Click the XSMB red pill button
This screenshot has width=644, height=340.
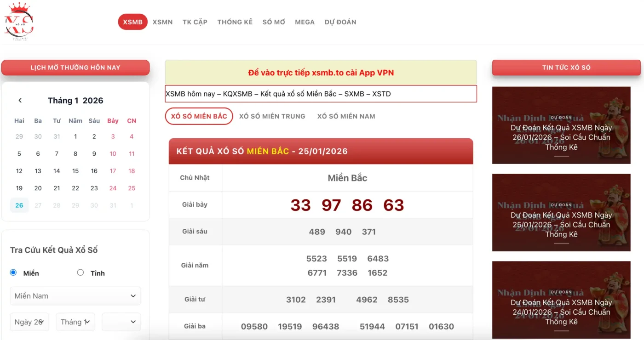click(132, 22)
